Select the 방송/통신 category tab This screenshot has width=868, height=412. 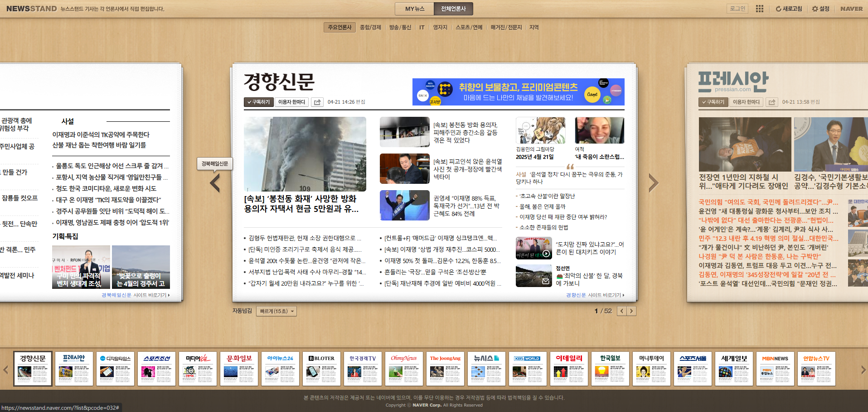click(x=400, y=27)
